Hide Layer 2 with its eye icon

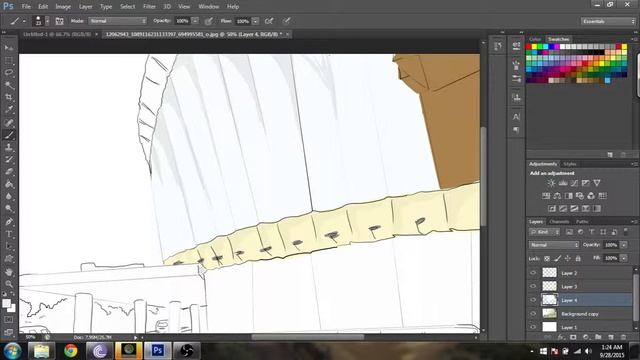[x=533, y=273]
